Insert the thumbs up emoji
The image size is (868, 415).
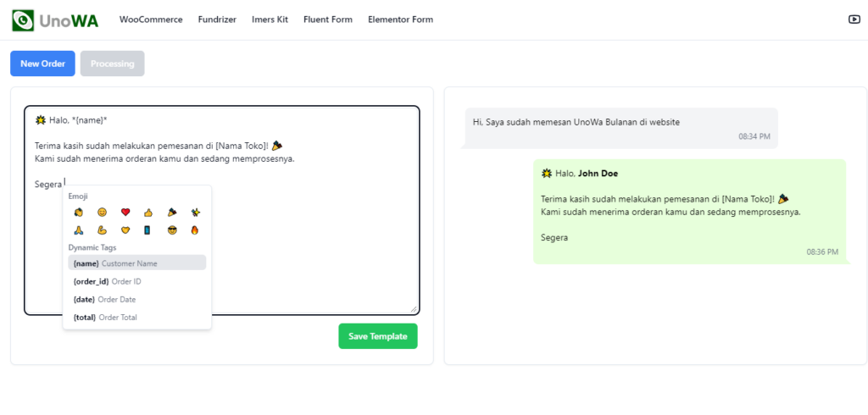pyautogui.click(x=147, y=212)
